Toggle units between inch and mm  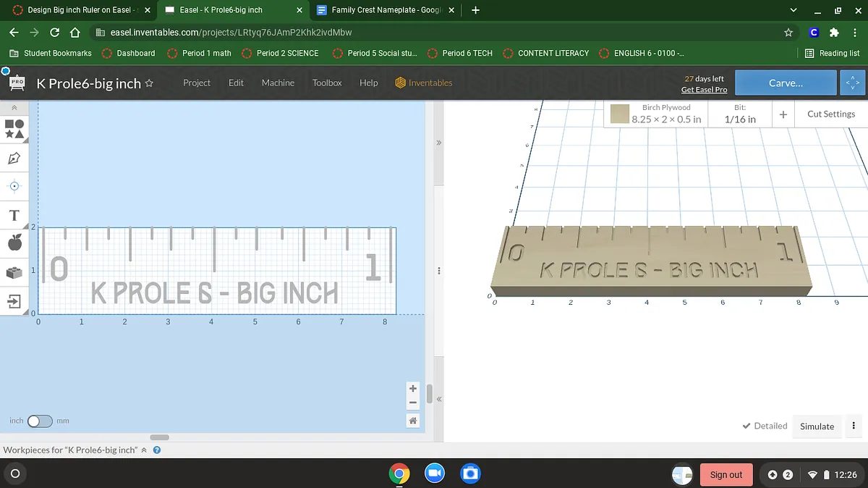(40, 421)
